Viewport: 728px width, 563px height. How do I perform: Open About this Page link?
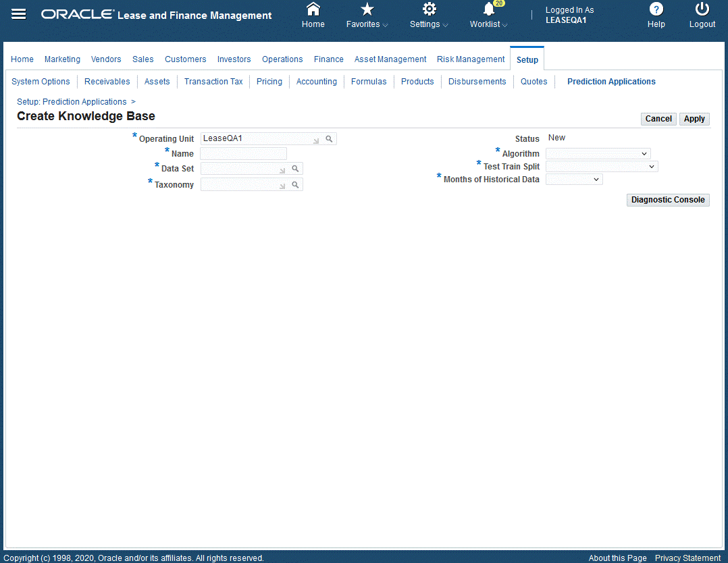(617, 558)
